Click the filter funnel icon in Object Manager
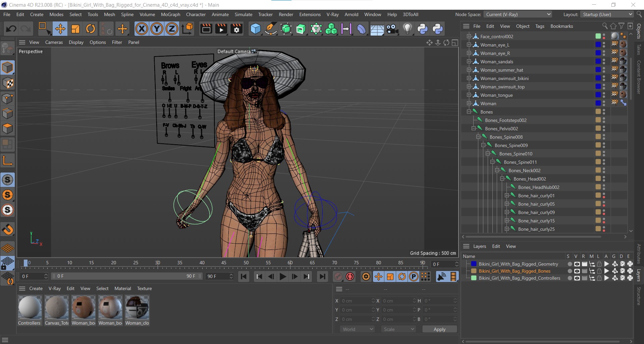Image resolution: width=644 pixels, height=344 pixels. tap(622, 26)
